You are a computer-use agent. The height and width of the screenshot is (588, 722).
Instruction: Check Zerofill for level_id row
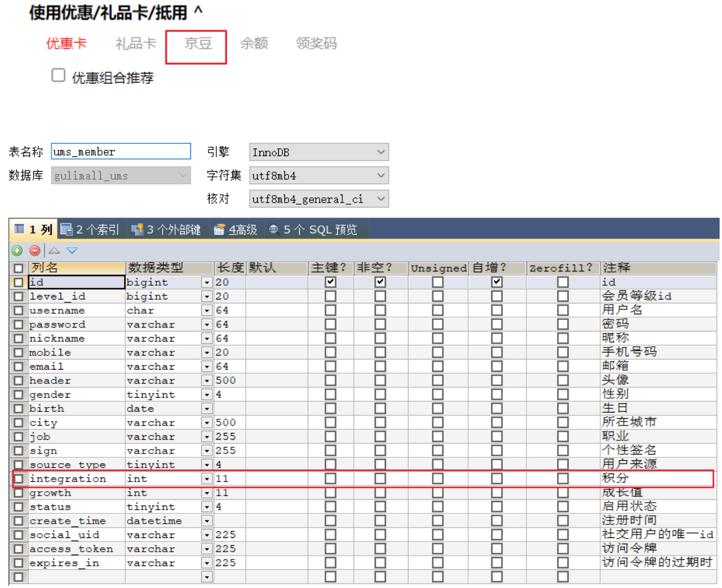563,296
